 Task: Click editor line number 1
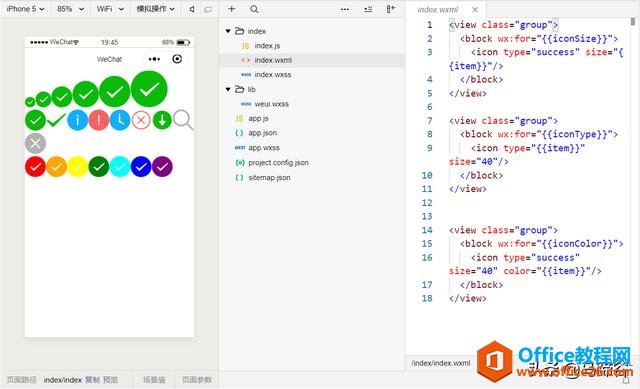pyautogui.click(x=429, y=25)
